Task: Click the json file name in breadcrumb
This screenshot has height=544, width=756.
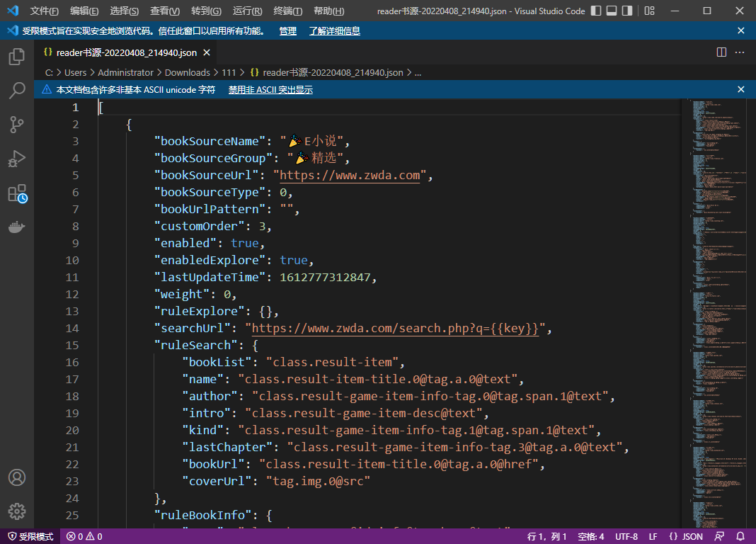Action: click(x=333, y=72)
